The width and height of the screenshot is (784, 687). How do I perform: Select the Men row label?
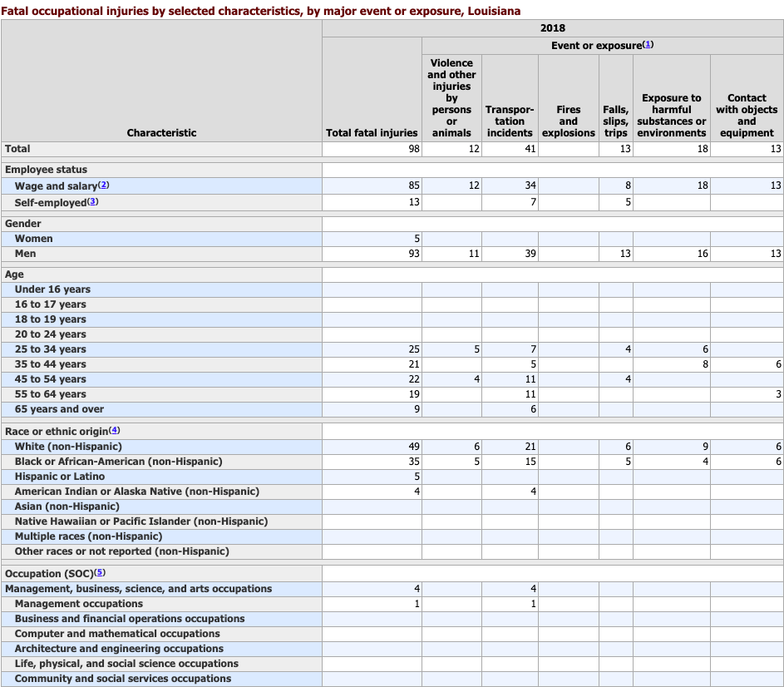coord(25,254)
